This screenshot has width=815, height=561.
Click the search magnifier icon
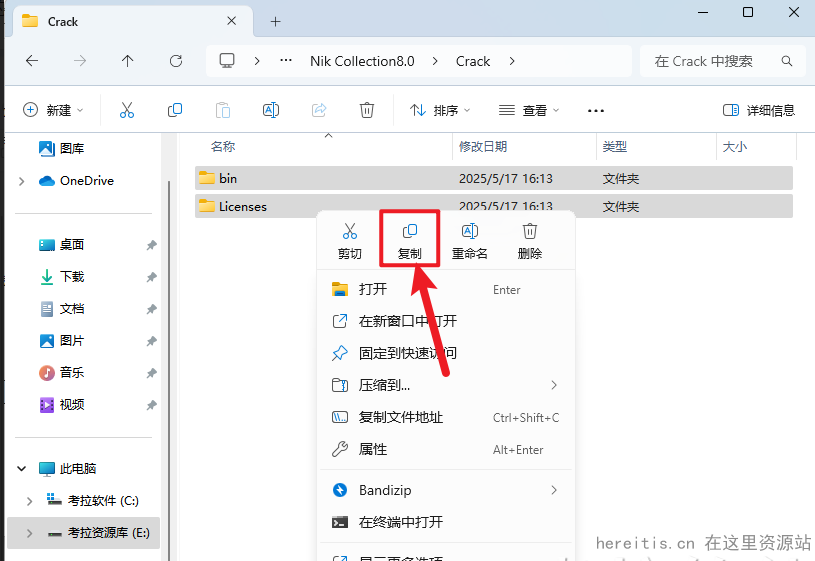(786, 61)
